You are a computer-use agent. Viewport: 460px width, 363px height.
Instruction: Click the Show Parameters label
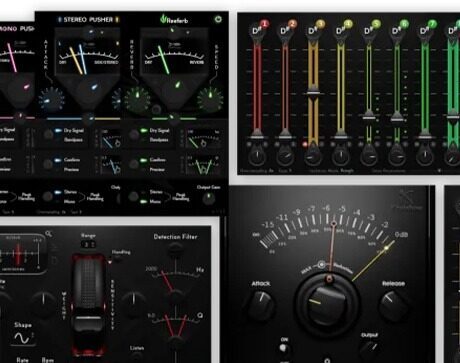coord(389,171)
